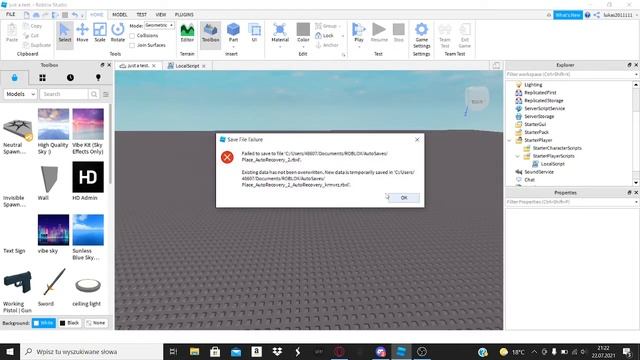This screenshot has height=360, width=640.
Task: Click Lock in the Edit section
Action: [325, 36]
